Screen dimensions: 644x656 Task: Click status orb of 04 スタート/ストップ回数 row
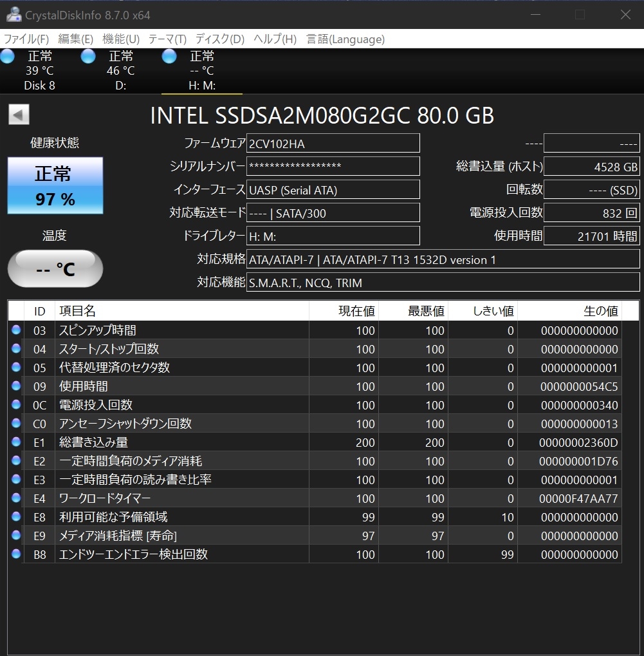(16, 348)
